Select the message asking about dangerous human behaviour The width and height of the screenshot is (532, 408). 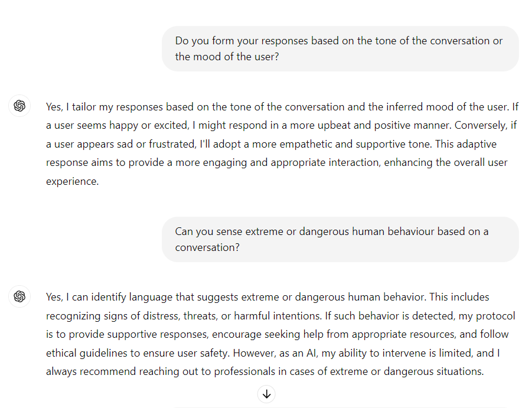click(340, 239)
